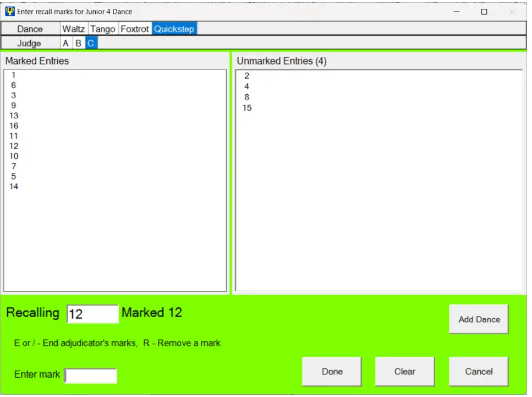Switch to Judge C
Image resolution: width=532 pixels, height=397 pixels.
(x=91, y=43)
